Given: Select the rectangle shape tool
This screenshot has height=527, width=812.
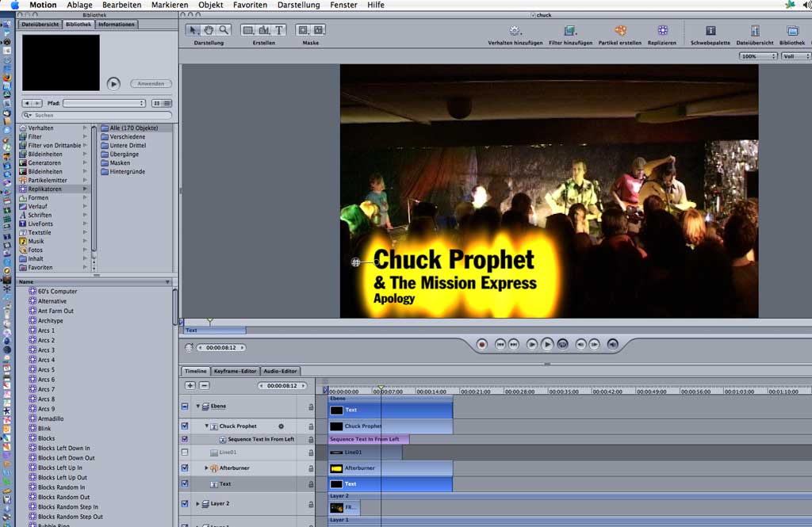Looking at the screenshot, I should pos(248,30).
